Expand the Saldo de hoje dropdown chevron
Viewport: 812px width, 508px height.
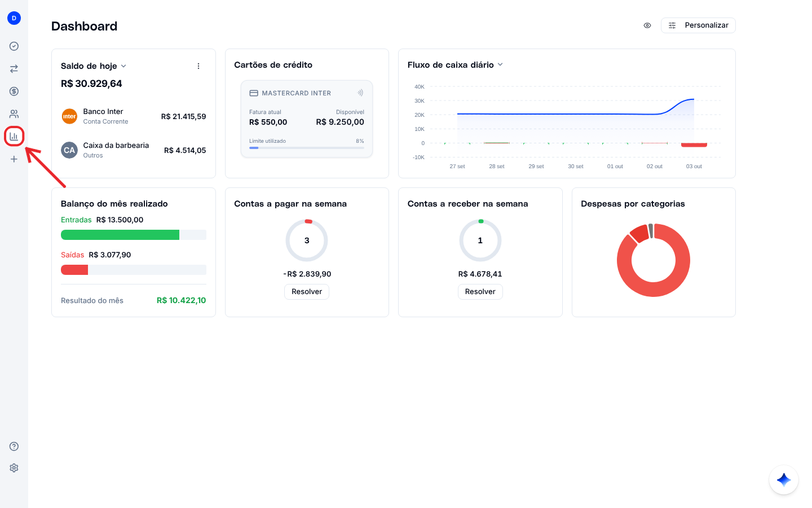(x=123, y=66)
